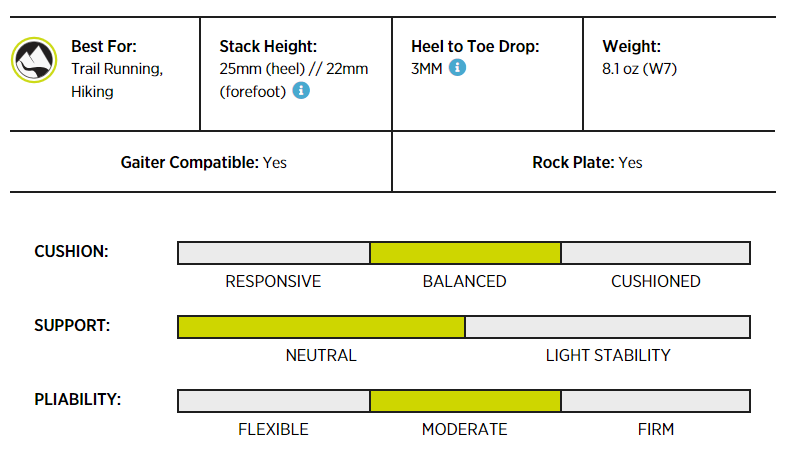Select the Light Stability support segment
Image resolution: width=790 pixels, height=454 pixels.
(x=607, y=327)
